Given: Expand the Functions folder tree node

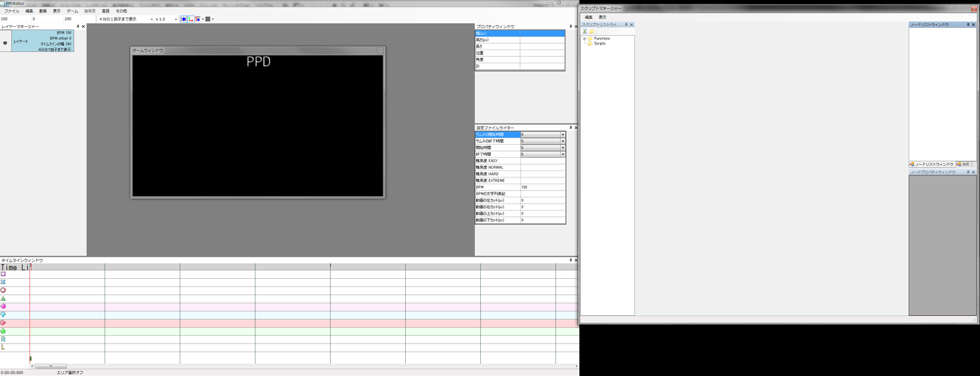Looking at the screenshot, I should tap(584, 39).
